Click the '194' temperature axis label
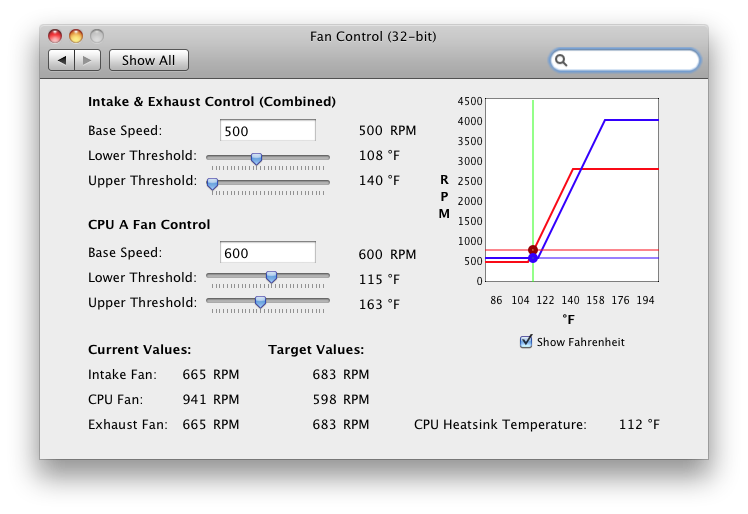The width and height of the screenshot is (748, 514). coord(645,300)
